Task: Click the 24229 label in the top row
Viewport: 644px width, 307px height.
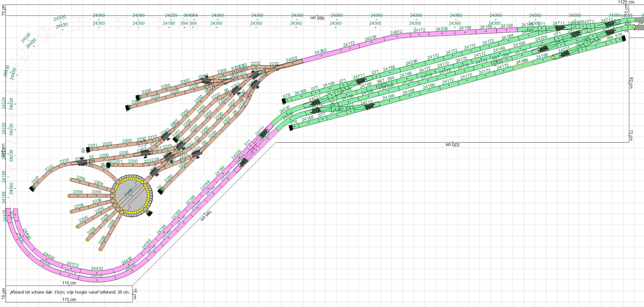Action: pyautogui.click(x=171, y=15)
